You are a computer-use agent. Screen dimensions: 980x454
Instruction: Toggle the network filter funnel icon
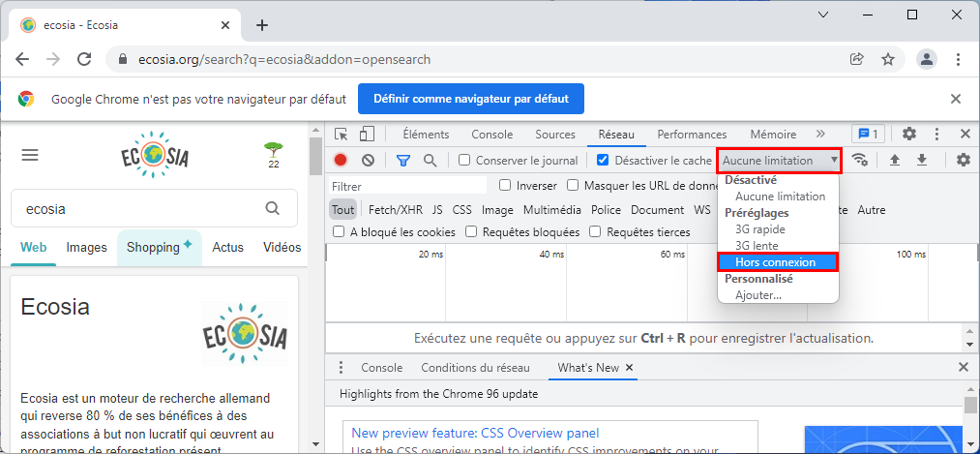click(x=403, y=161)
